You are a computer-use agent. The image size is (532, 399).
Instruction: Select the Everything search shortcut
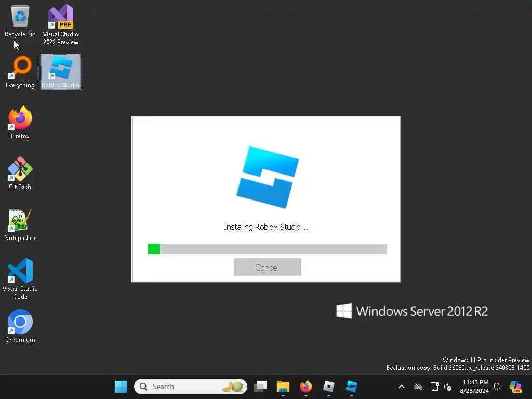(20, 72)
